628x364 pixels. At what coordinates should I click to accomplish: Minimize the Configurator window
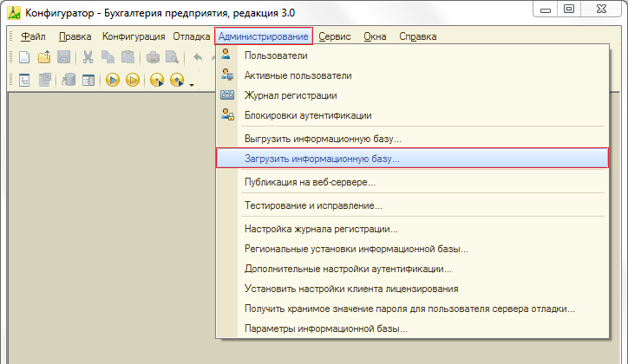tap(546, 10)
